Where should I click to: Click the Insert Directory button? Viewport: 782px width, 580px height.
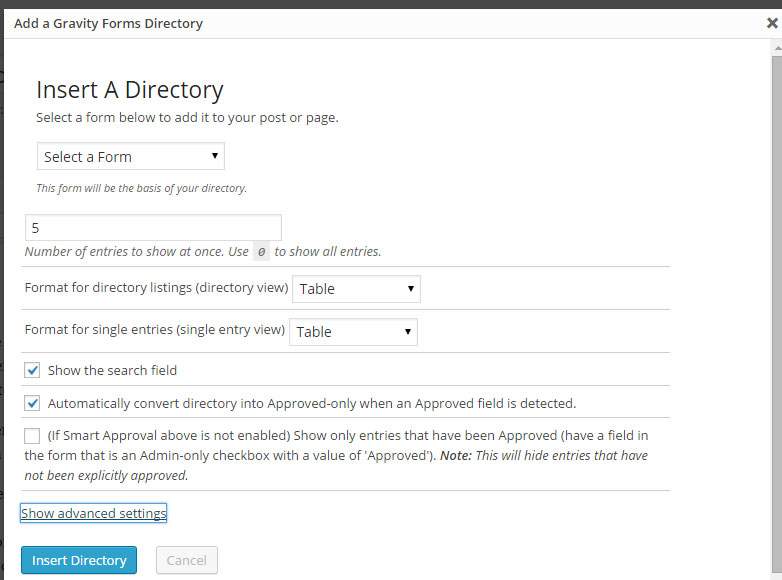[79, 560]
